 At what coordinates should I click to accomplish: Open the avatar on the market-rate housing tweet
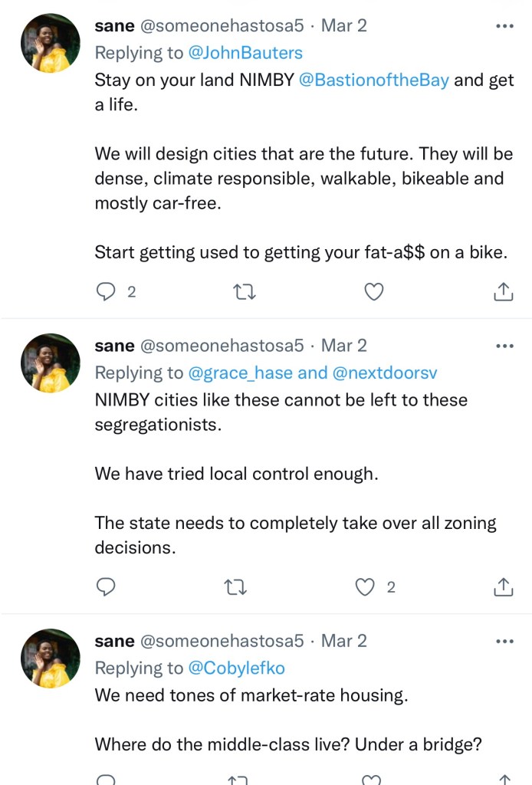(51, 659)
